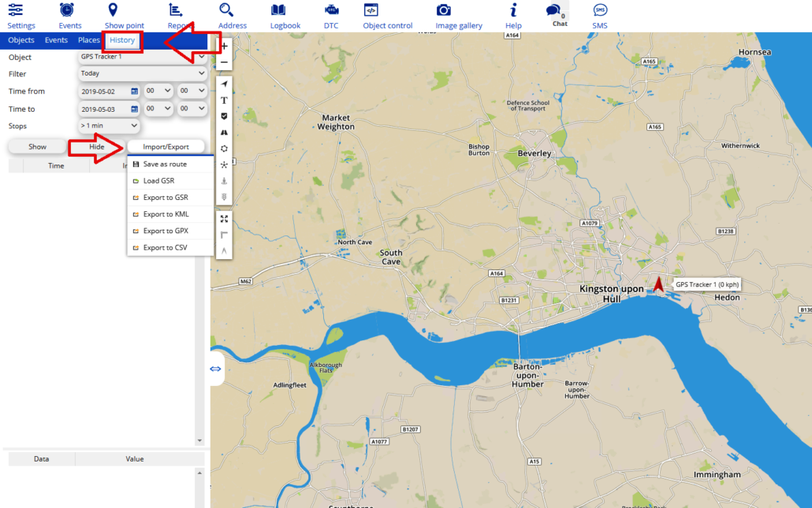Open calendar picker for Time to date

[x=135, y=109]
